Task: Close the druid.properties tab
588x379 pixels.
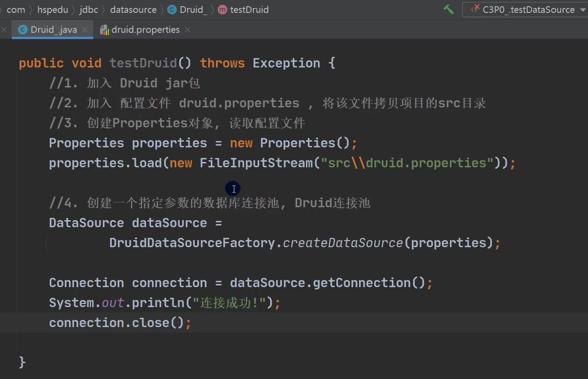Action: coord(187,30)
